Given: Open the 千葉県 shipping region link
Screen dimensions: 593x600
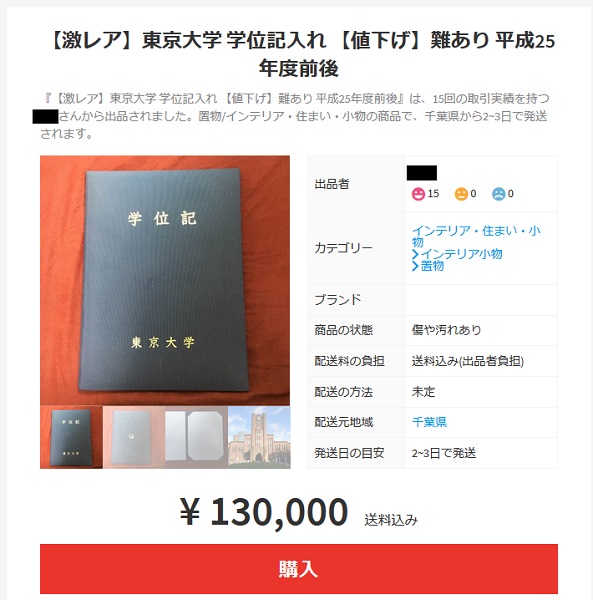Looking at the screenshot, I should (429, 422).
